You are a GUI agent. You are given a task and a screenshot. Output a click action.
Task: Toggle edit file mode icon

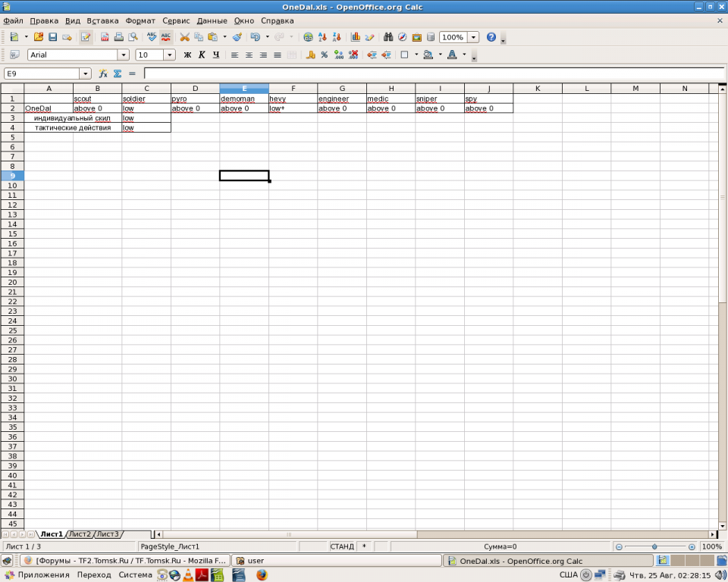86,37
